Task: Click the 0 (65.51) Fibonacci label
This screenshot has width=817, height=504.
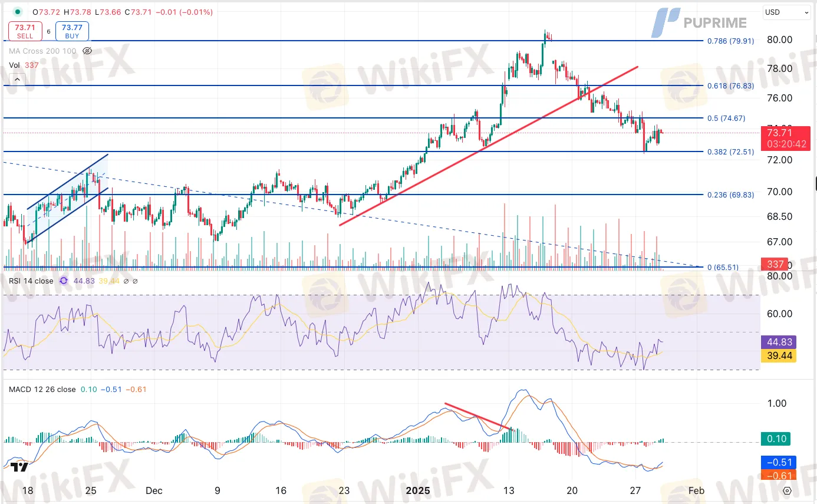Action: coord(723,268)
